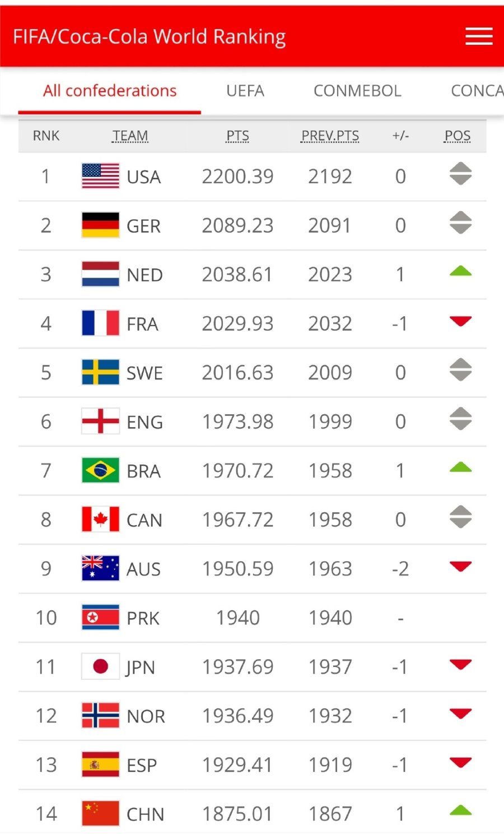Click the POS column header
Image resolution: width=504 pixels, height=834 pixels.
(458, 136)
